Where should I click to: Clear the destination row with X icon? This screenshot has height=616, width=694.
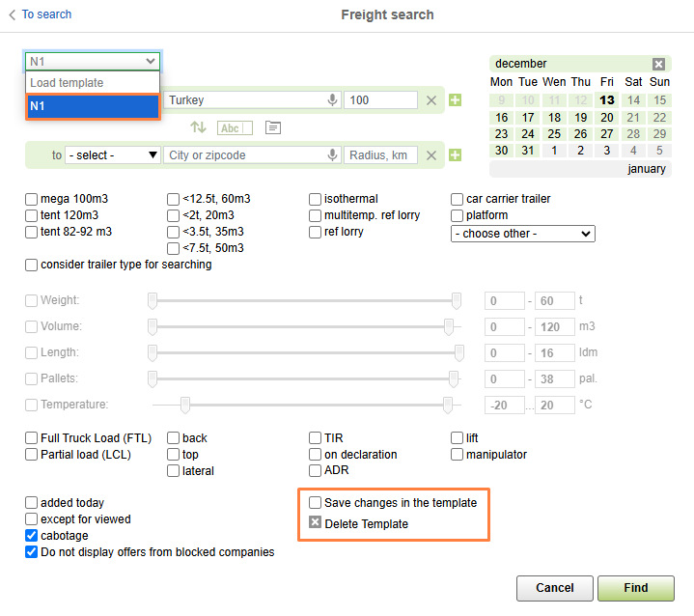point(431,155)
